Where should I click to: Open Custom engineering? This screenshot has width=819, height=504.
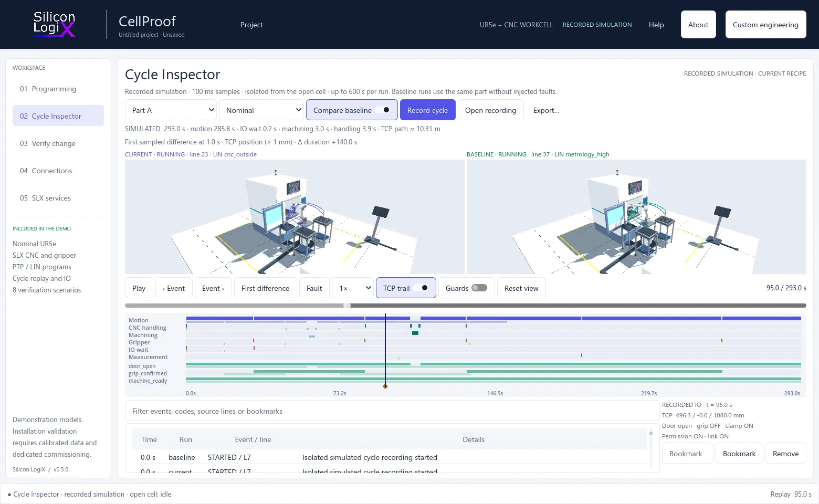pyautogui.click(x=765, y=25)
